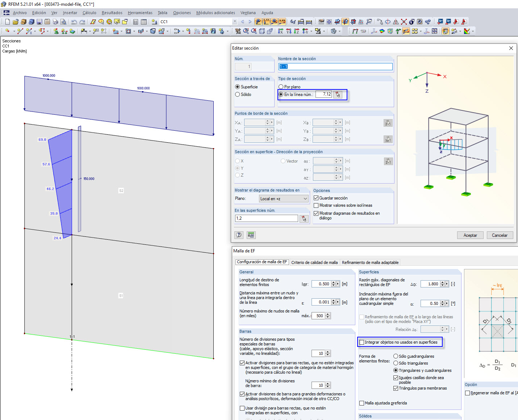
Task: Check Integrar objetos no usados en superficies
Action: (362, 342)
